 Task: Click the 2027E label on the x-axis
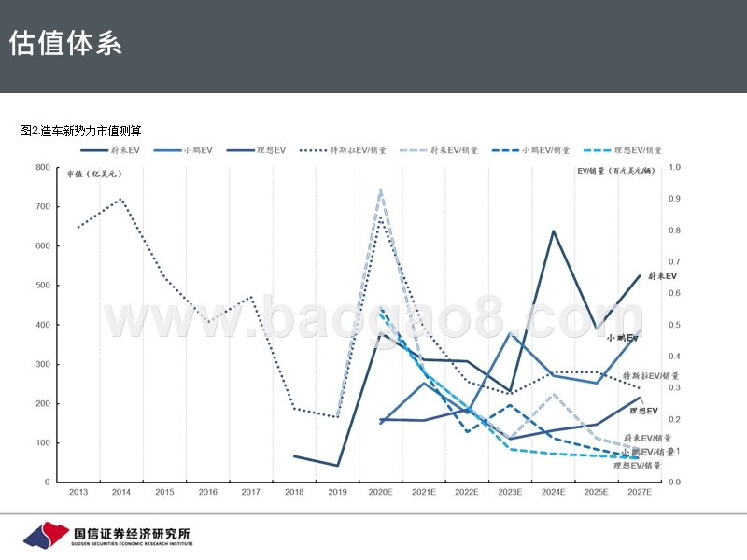click(640, 492)
